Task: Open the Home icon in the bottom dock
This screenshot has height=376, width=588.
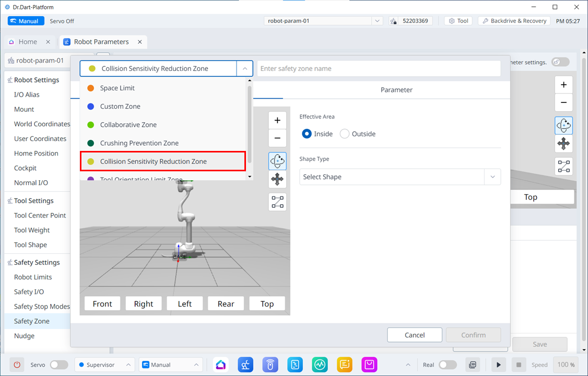Action: [220, 365]
